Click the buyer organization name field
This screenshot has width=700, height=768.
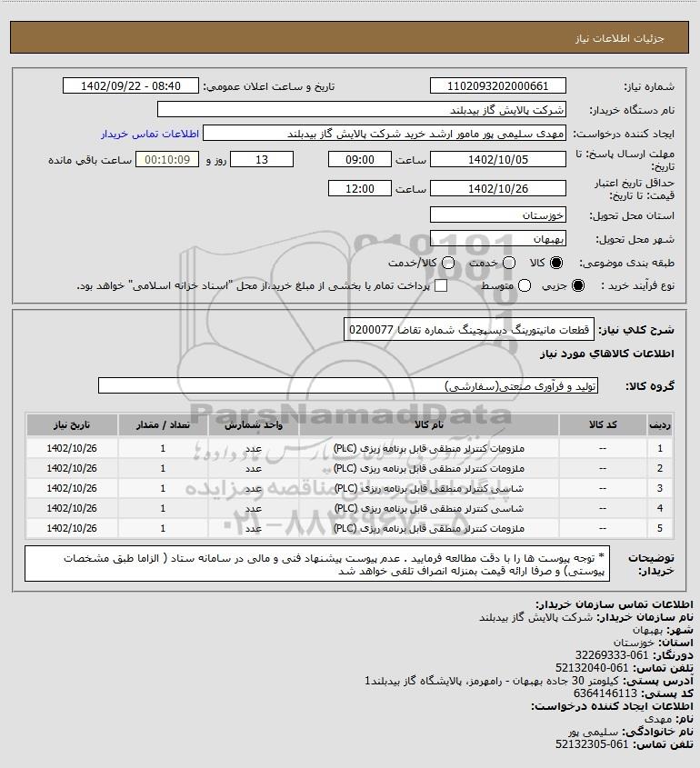362,110
